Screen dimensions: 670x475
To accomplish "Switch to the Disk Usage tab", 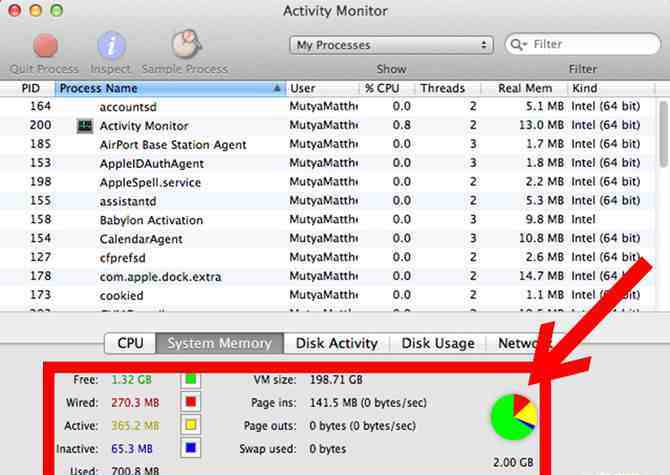I will tap(438, 343).
